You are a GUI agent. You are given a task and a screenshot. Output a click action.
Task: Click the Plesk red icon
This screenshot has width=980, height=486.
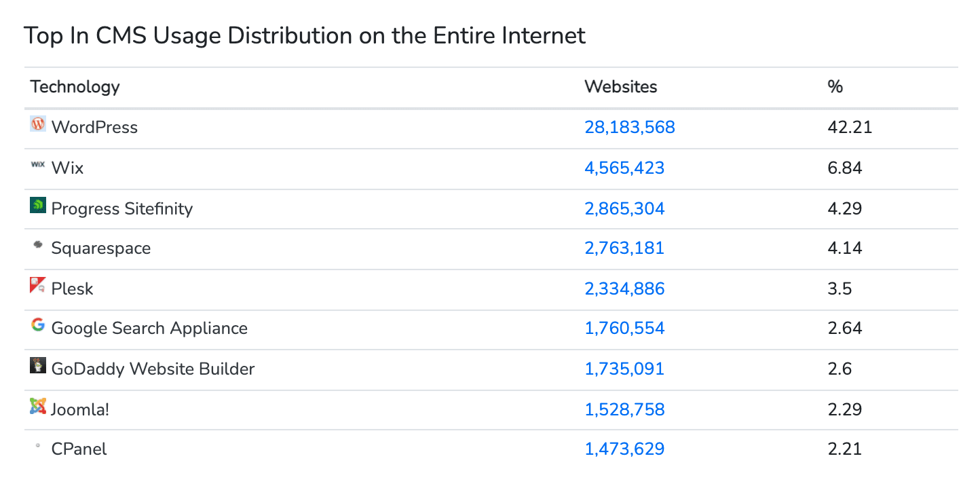(x=38, y=286)
